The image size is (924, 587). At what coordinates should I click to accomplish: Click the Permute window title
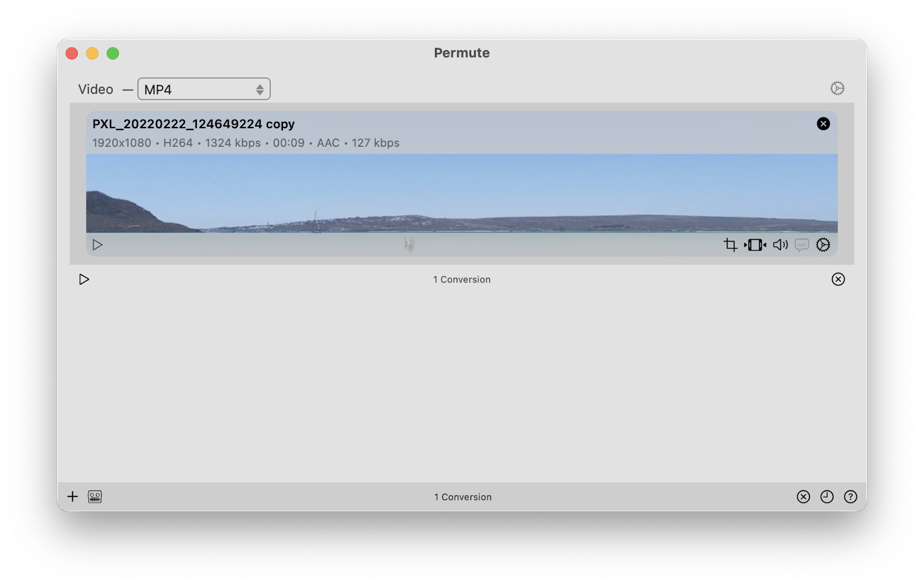click(462, 53)
